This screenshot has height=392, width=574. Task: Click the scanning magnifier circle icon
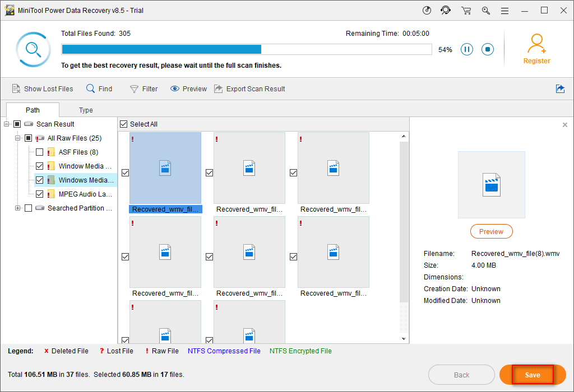(33, 49)
